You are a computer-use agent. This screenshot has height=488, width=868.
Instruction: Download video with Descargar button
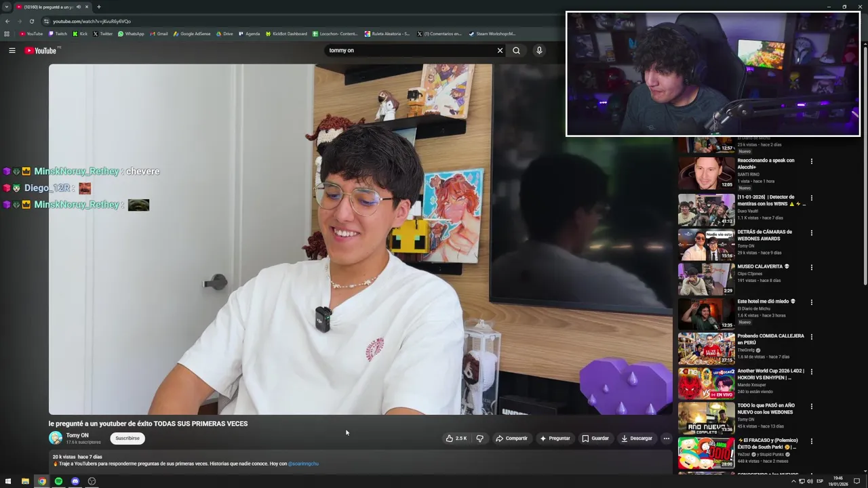coord(637,439)
